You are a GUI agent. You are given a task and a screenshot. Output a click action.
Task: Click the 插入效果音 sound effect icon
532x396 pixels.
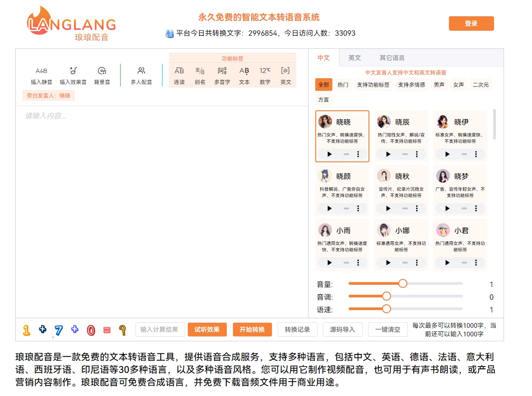[74, 75]
